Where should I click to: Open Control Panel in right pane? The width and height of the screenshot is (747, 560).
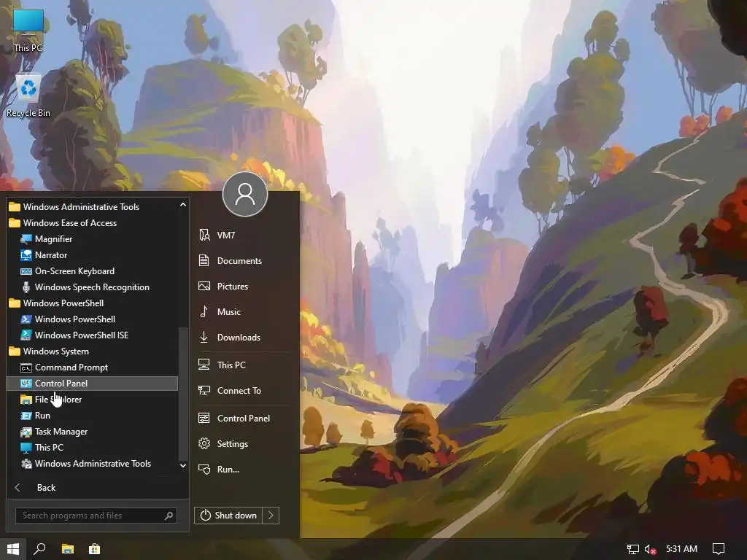coord(244,418)
